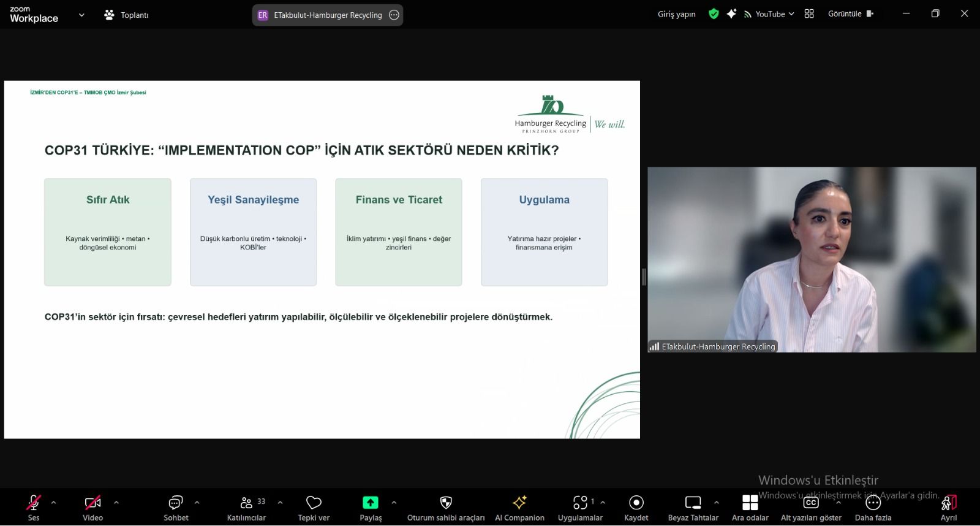Image resolution: width=980 pixels, height=526 pixels.
Task: View meeting encryption info shield icon
Action: 714,13
